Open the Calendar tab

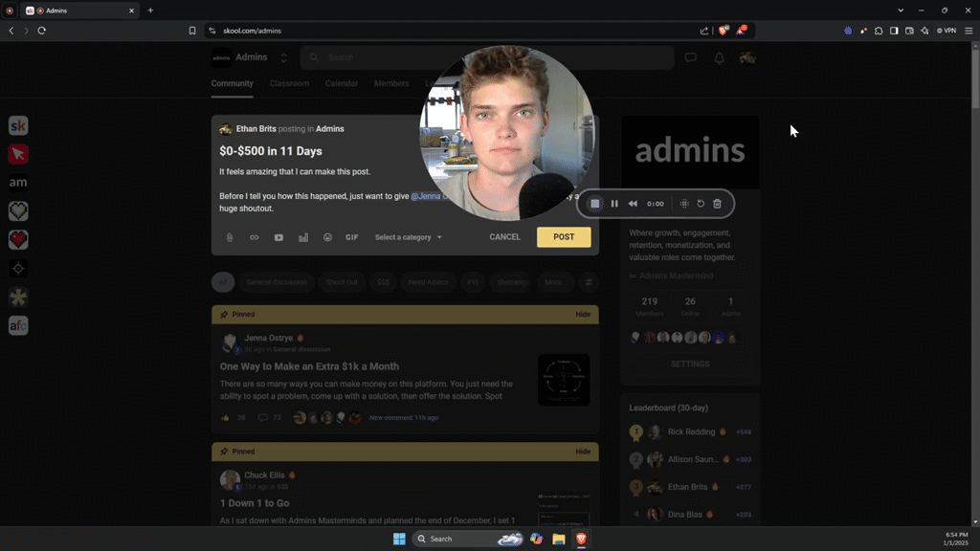[x=342, y=83]
